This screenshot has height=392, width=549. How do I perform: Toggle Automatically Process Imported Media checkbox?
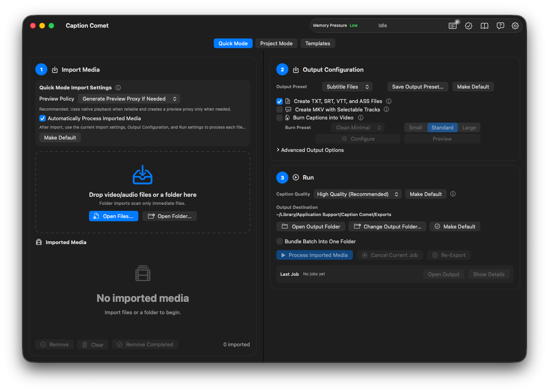pyautogui.click(x=43, y=118)
